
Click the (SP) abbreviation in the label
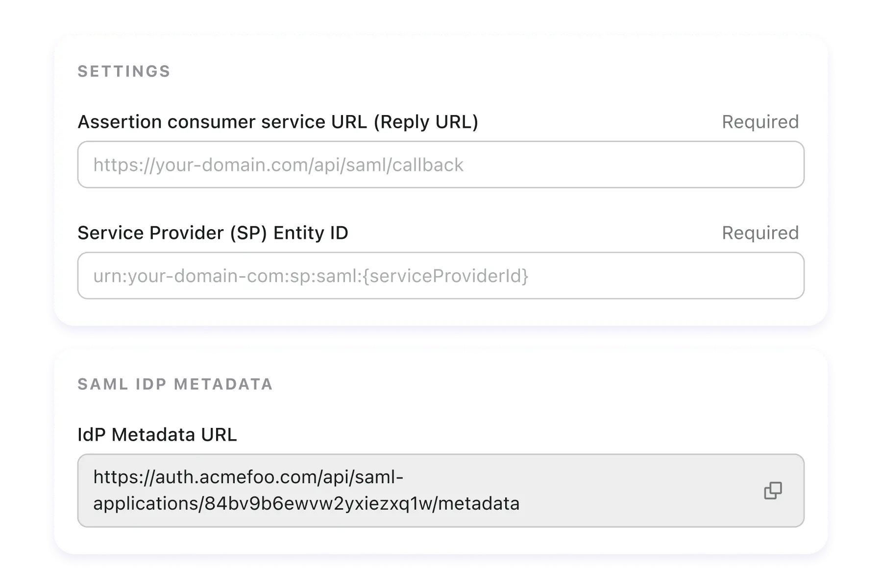click(249, 233)
